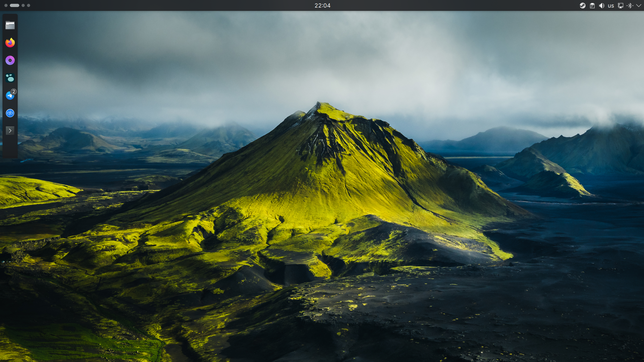
Task: Open Telegram with two unread messages
Action: click(x=11, y=95)
